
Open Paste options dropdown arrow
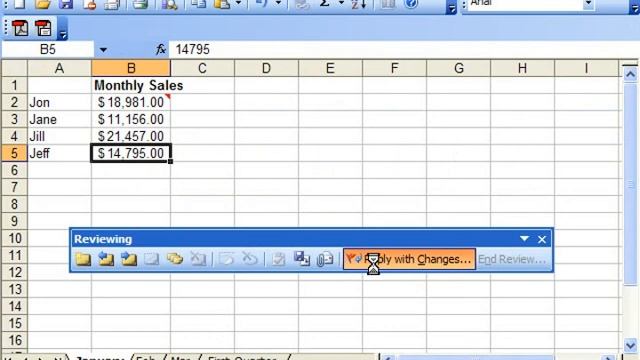[238, 3]
